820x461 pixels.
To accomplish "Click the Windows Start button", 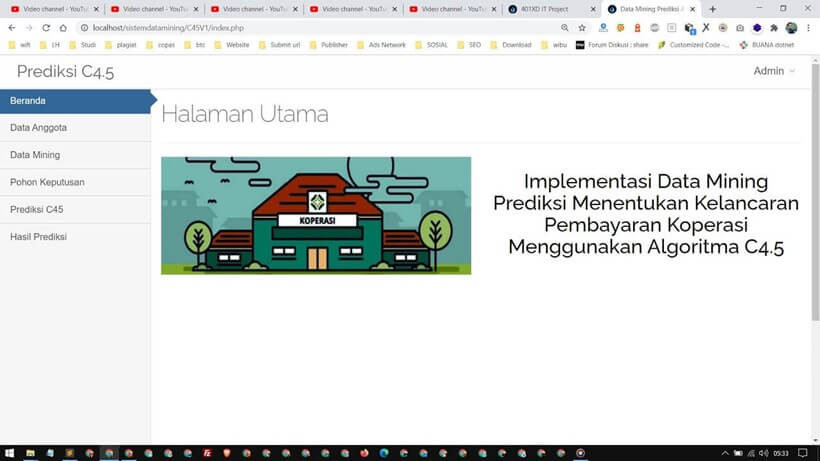I will click(x=8, y=453).
